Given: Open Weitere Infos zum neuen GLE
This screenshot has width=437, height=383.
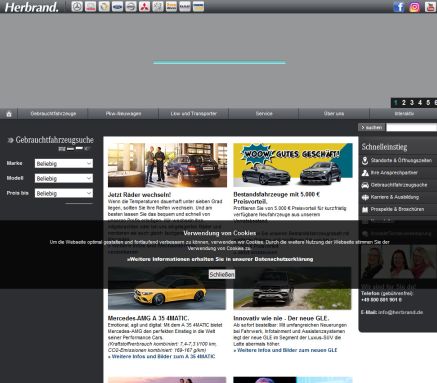Looking at the screenshot, I should 285,350.
